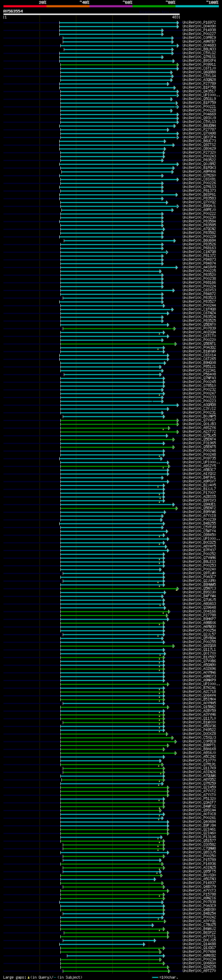
Task: Select the UniRef100_Q2HZ25 label
Action: pyautogui.click(x=199, y=967)
